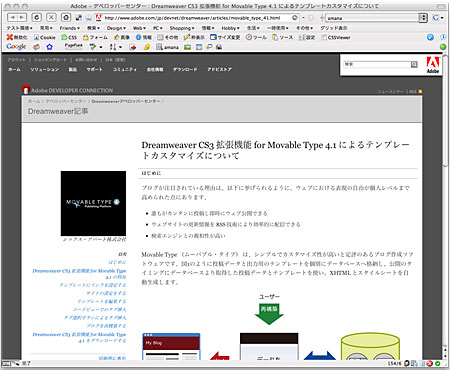Stop loading with the X button

click(x=51, y=17)
